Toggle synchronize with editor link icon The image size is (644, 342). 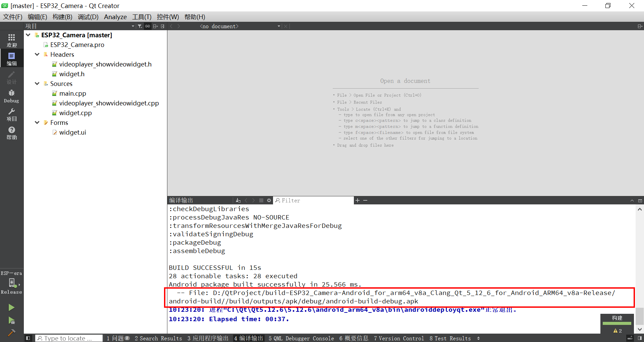click(148, 26)
